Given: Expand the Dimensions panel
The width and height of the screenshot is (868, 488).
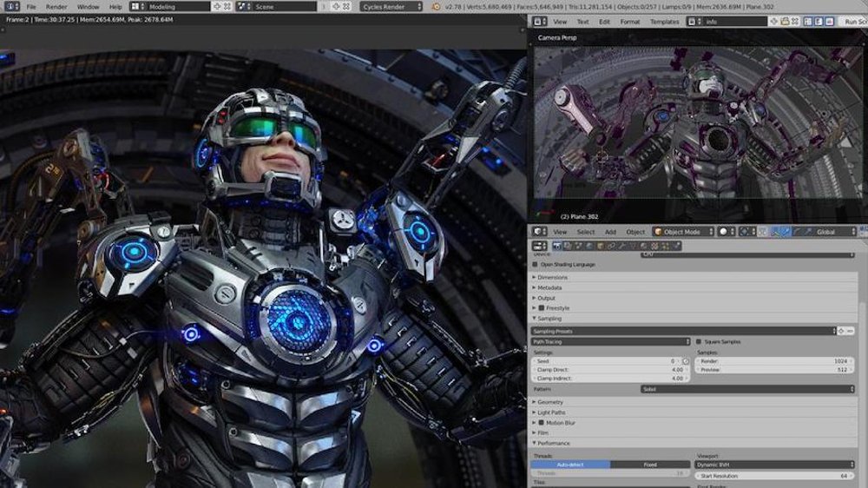Looking at the screenshot, I should 552,278.
